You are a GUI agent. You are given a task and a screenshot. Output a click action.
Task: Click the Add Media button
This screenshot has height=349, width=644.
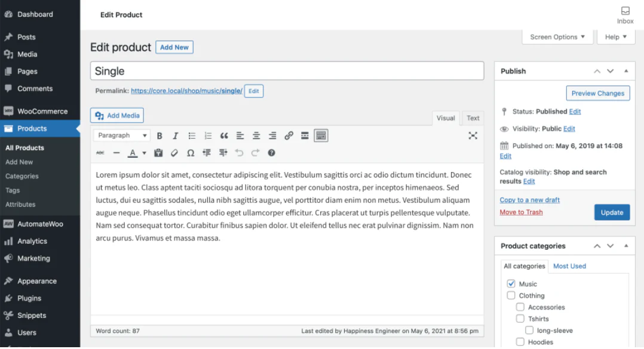pos(116,115)
